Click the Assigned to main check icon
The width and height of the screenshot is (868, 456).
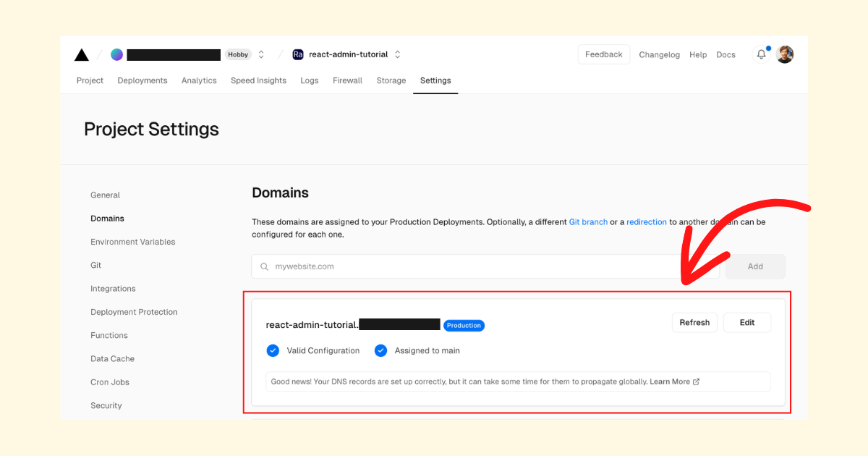pos(380,350)
